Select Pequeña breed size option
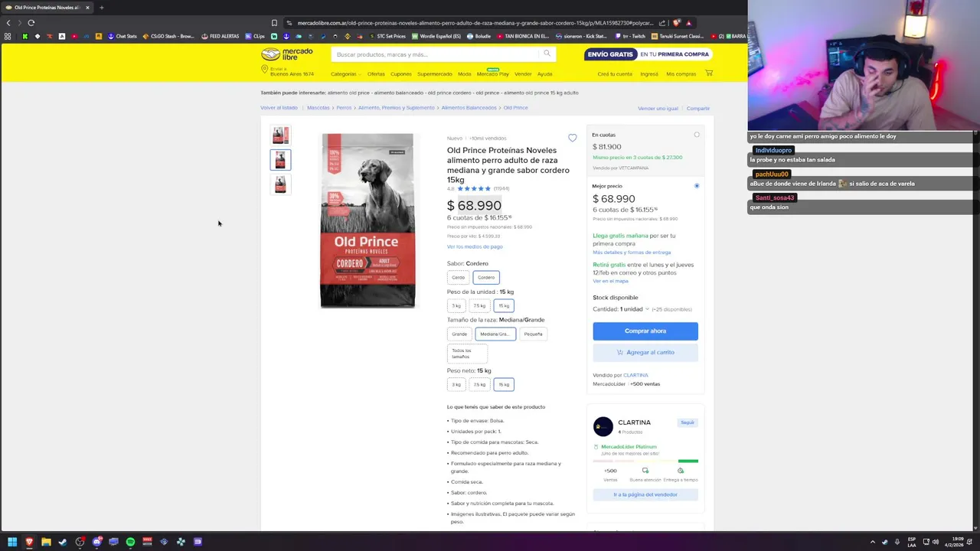980x551 pixels. (x=533, y=334)
